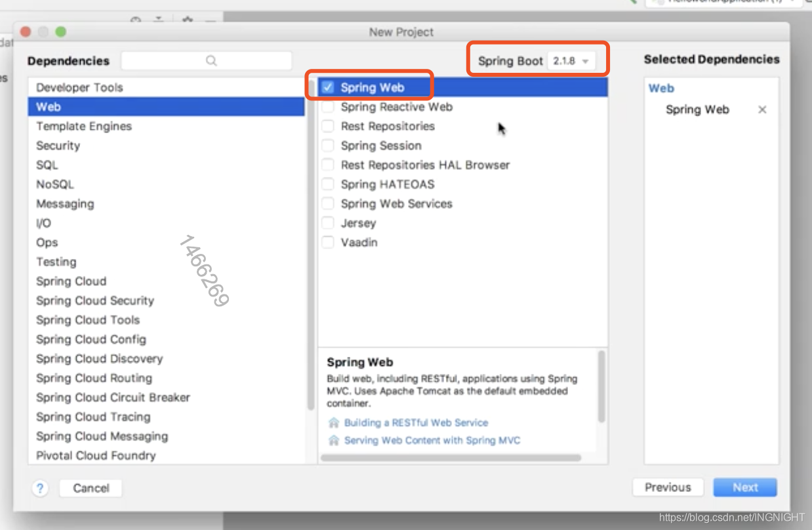Open the Security category
812x530 pixels.
coord(167,146)
